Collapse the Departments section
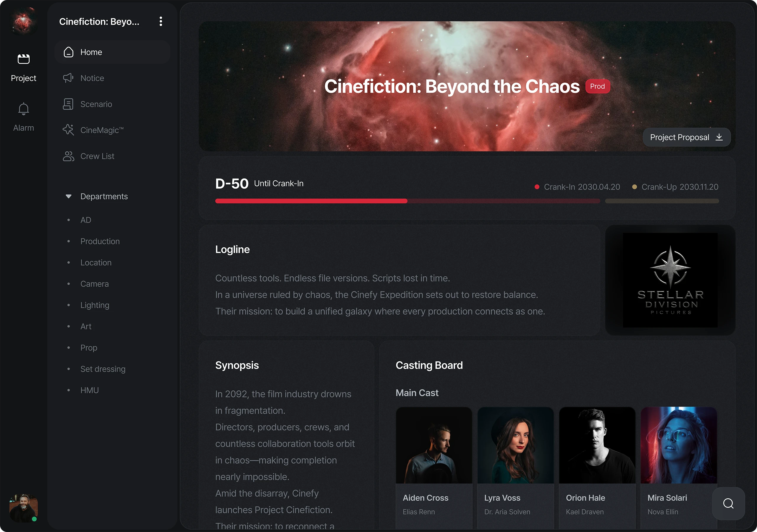Viewport: 757px width, 532px height. 69,197
